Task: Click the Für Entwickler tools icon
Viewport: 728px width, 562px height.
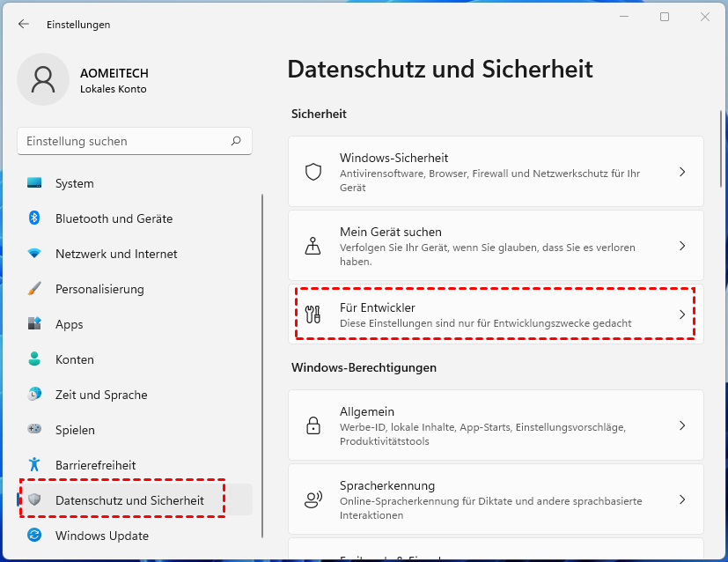Action: pyautogui.click(x=313, y=314)
